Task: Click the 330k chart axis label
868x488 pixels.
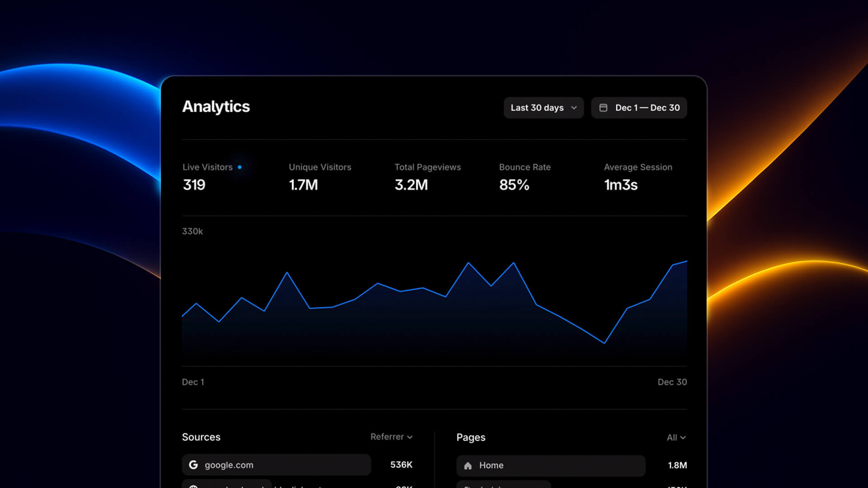Action: [x=193, y=231]
